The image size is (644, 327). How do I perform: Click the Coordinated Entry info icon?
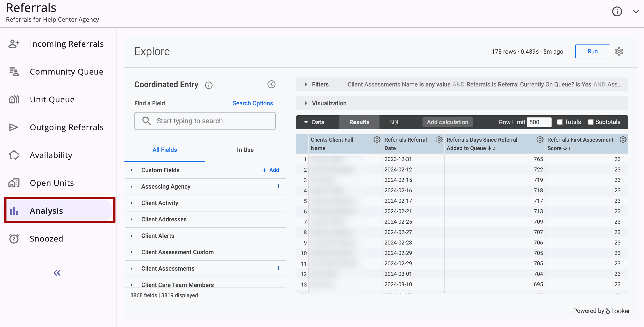click(209, 85)
